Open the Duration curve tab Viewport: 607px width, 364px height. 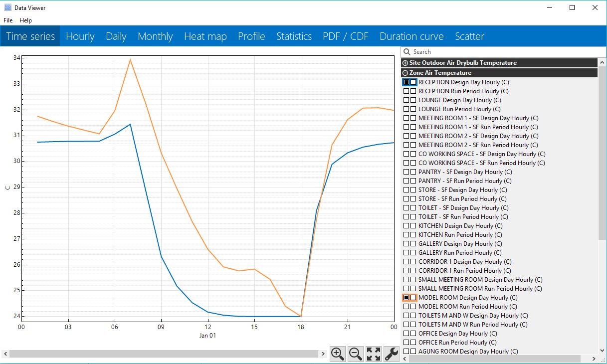pyautogui.click(x=411, y=36)
